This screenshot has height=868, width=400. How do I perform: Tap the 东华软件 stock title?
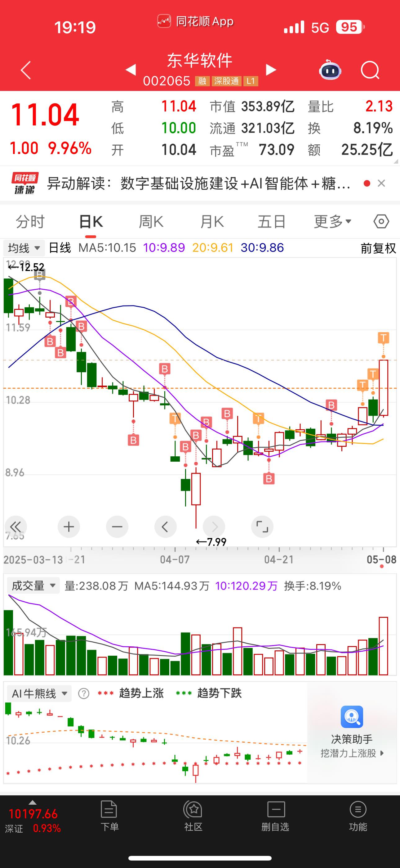200,61
